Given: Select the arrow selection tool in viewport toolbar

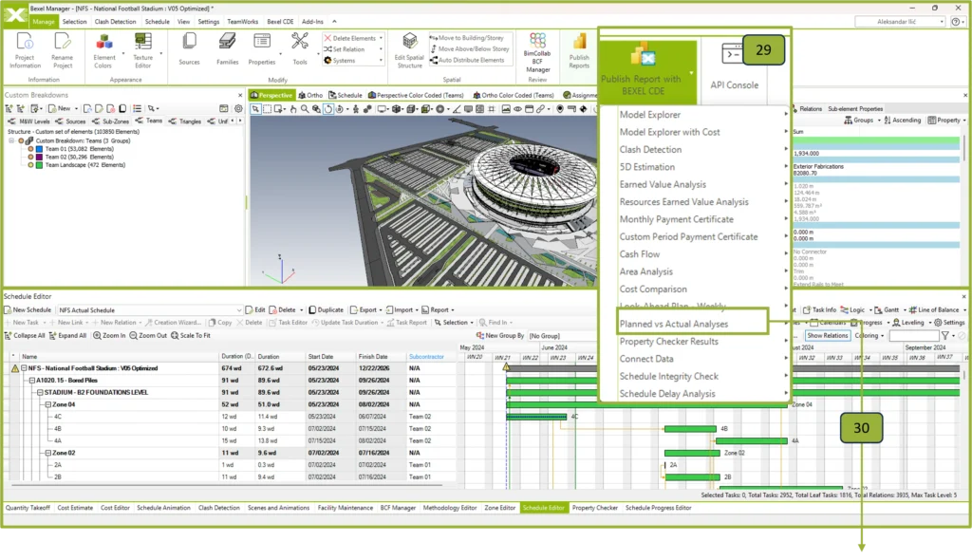Looking at the screenshot, I should [x=255, y=109].
